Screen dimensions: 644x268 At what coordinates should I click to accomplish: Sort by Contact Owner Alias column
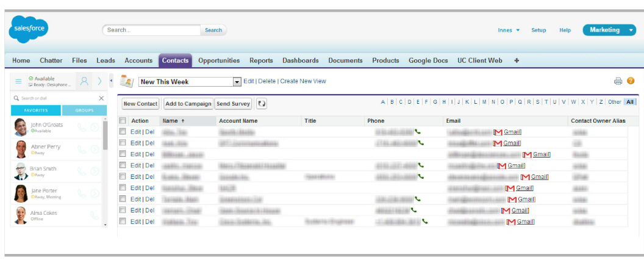click(x=598, y=121)
